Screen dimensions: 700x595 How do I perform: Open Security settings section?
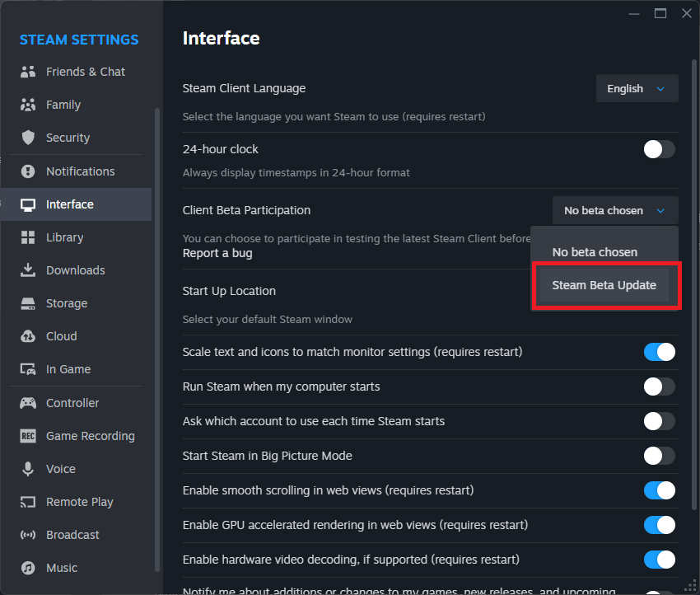click(77, 138)
